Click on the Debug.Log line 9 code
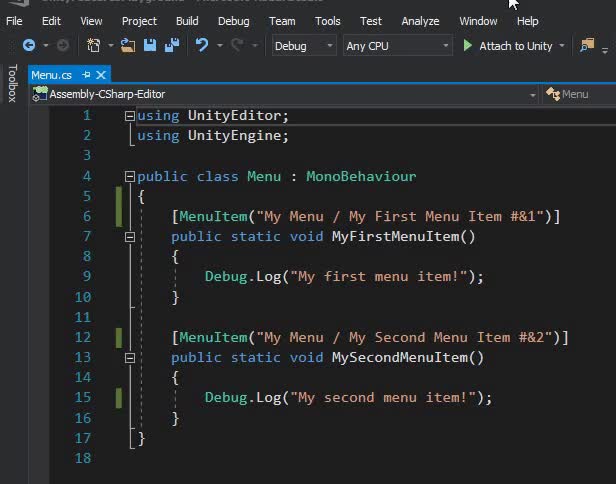The width and height of the screenshot is (616, 484). coord(343,277)
